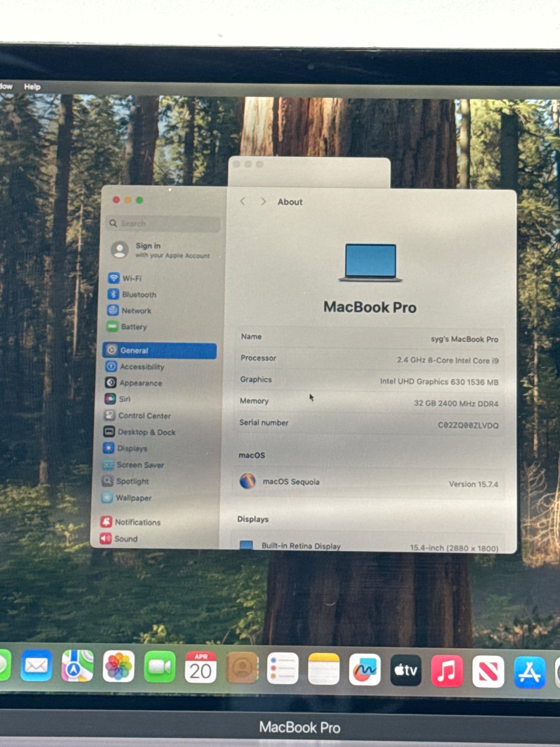The width and height of the screenshot is (560, 747).
Task: Open Battery settings
Action: point(134,327)
